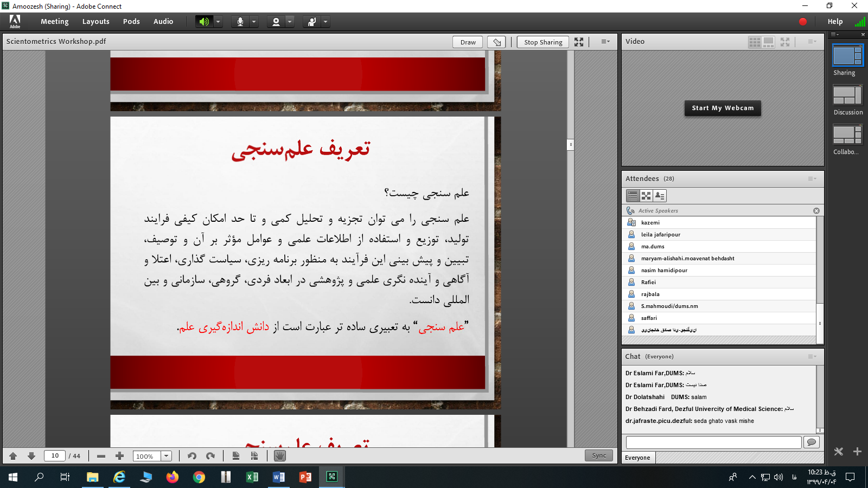The height and width of the screenshot is (488, 868).
Task: Go to the next PDF page arrow
Action: point(31,456)
